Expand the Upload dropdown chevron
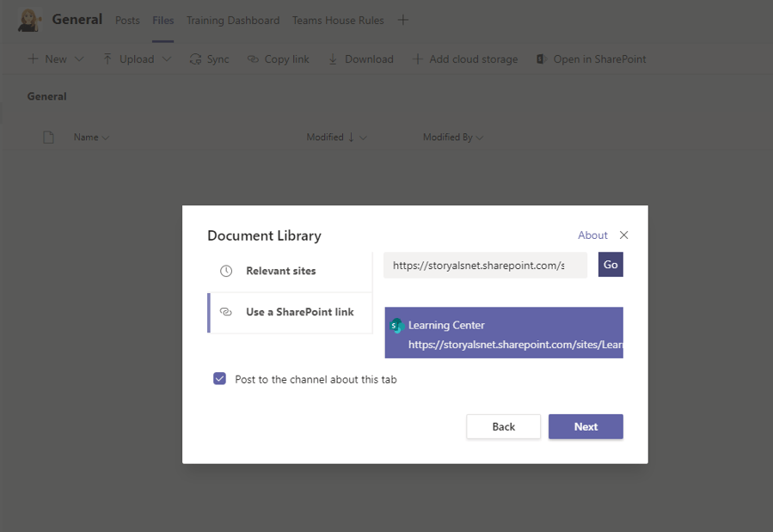 (167, 59)
